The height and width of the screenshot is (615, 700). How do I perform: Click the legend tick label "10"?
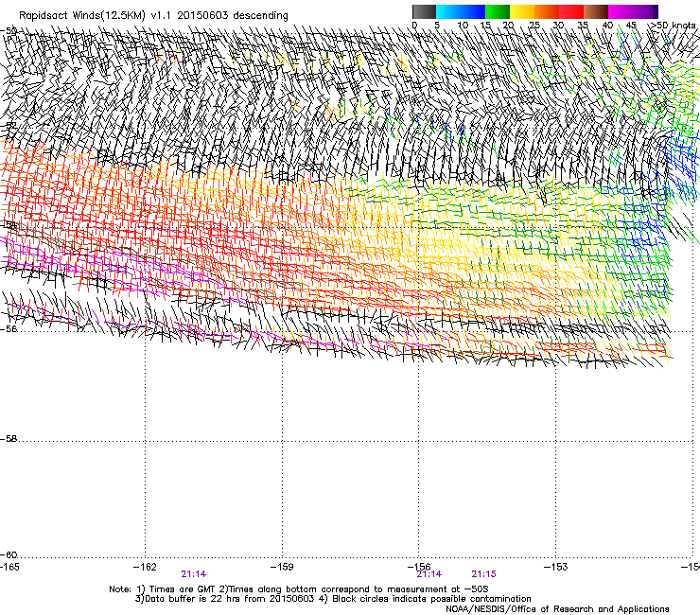coord(463,25)
